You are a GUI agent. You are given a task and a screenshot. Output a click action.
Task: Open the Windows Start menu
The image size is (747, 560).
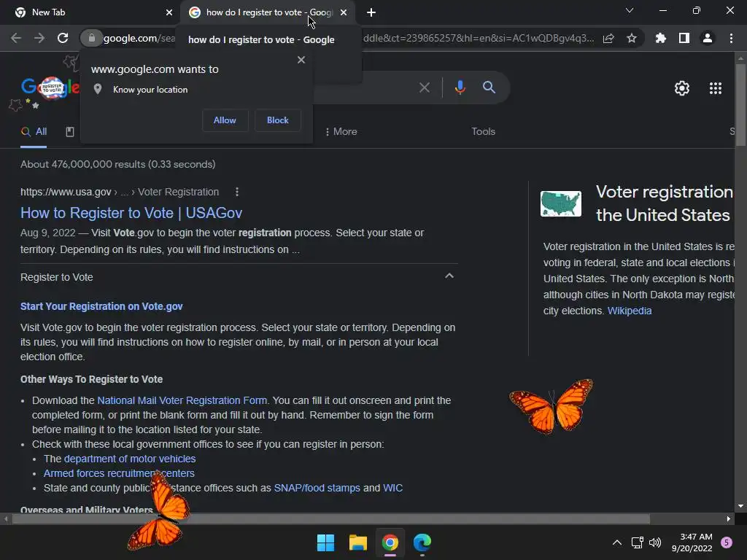point(326,542)
